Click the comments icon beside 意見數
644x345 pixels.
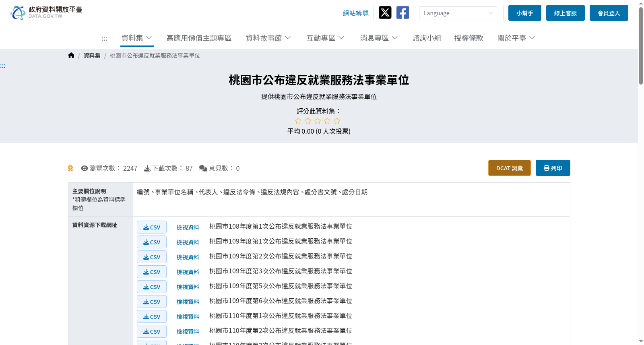point(203,168)
